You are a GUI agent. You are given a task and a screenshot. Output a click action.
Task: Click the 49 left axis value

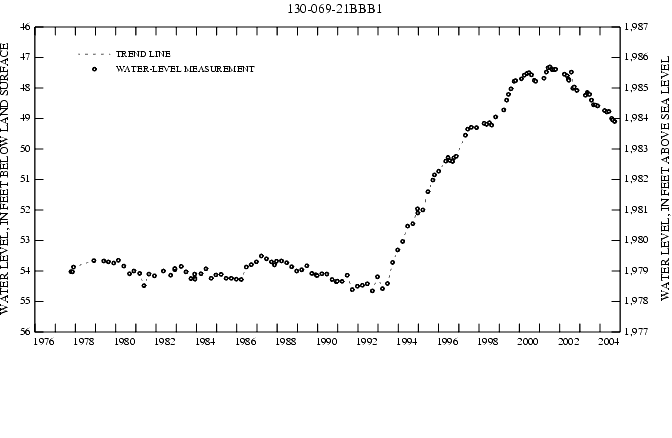25,118
